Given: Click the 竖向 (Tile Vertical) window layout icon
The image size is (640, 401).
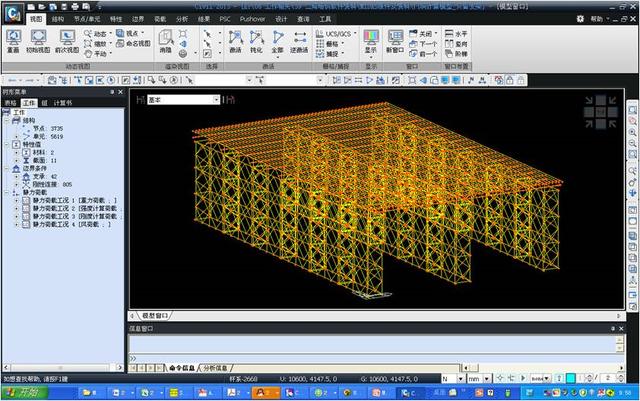Looking at the screenshot, I should (456, 44).
